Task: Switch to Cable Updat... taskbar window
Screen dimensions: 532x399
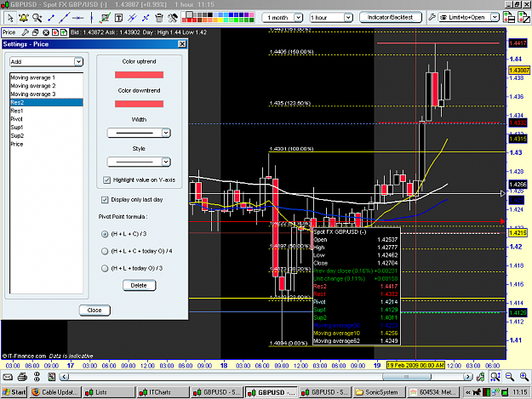Action: 55,392
